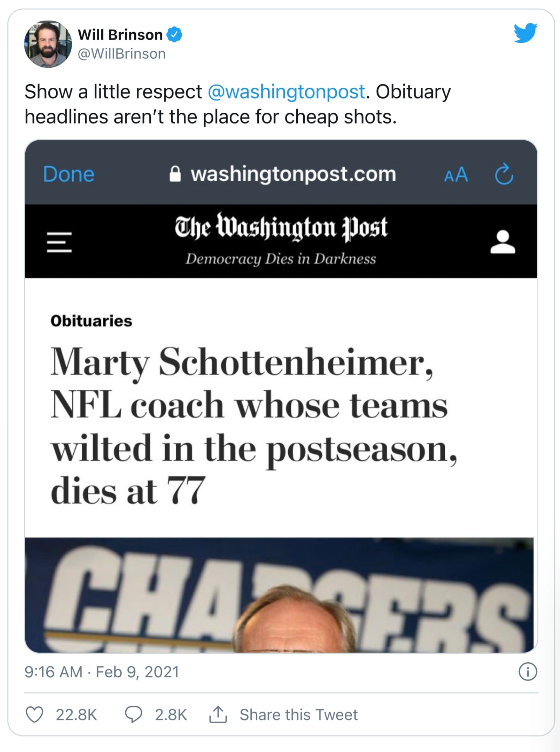This screenshot has width=560, height=752.
Task: Click the account profile silhouette icon
Action: (x=502, y=242)
